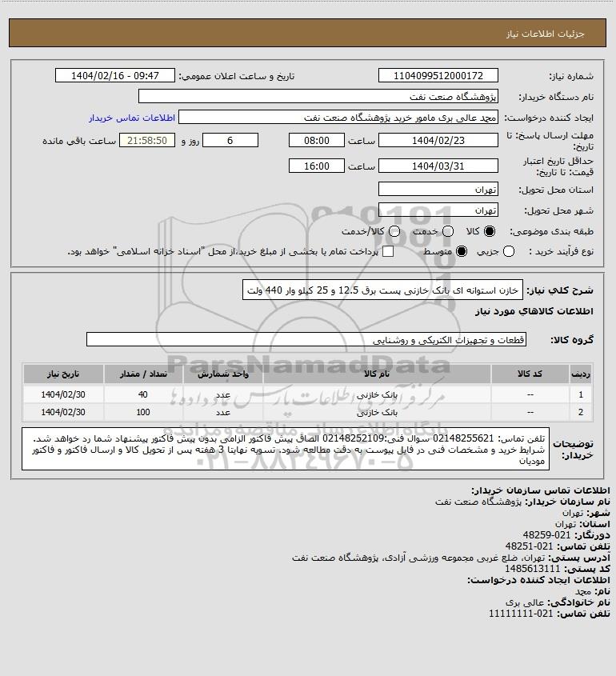Click the deadline time field 08:00
Screen dimensions: 616x676
click(x=317, y=141)
